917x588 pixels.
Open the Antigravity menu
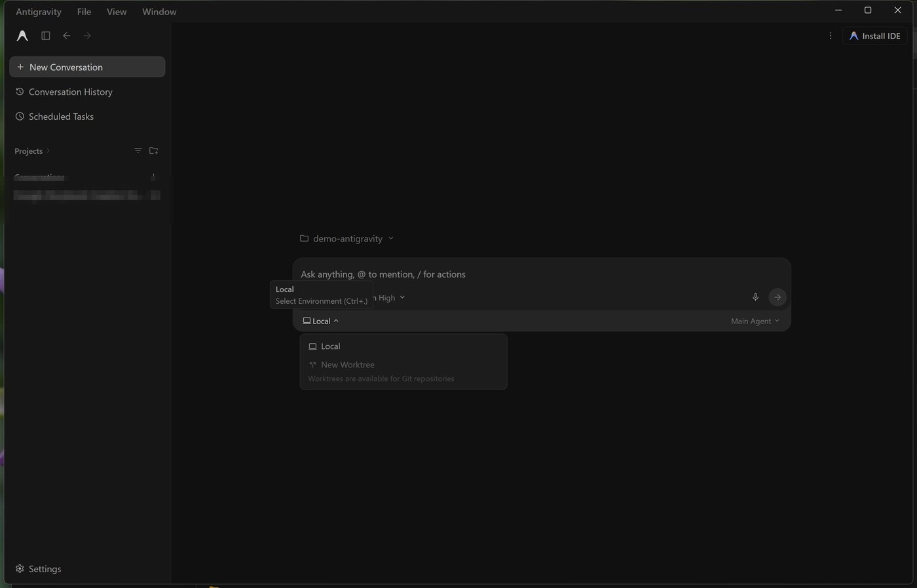click(39, 12)
